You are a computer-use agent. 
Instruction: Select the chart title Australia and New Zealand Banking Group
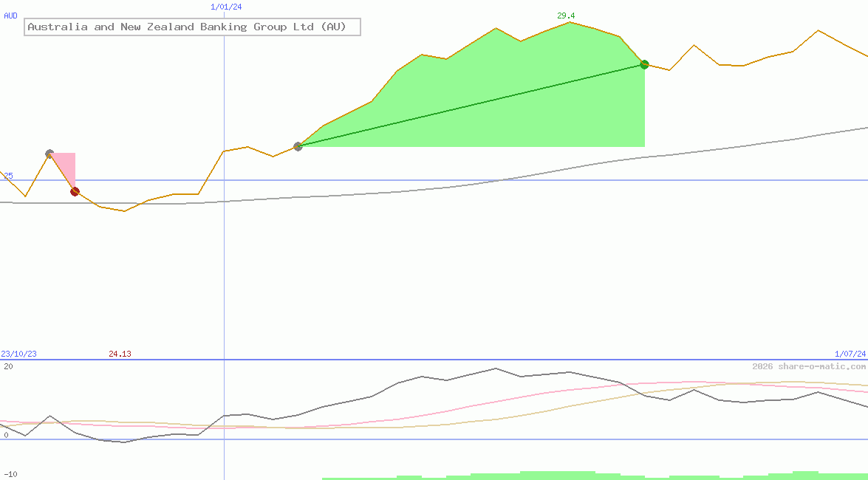(x=192, y=27)
